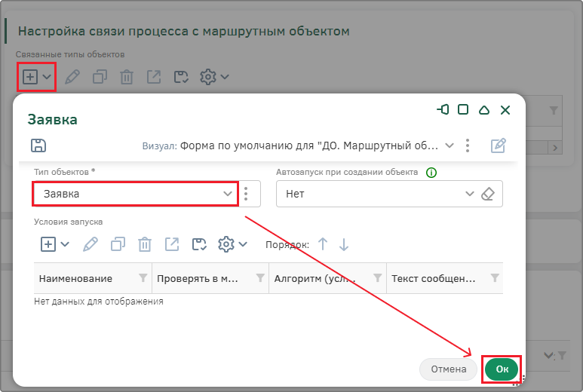Collapse the Заявка dialog with the triangle icon
Screen dimensions: 583x392
coord(483,109)
